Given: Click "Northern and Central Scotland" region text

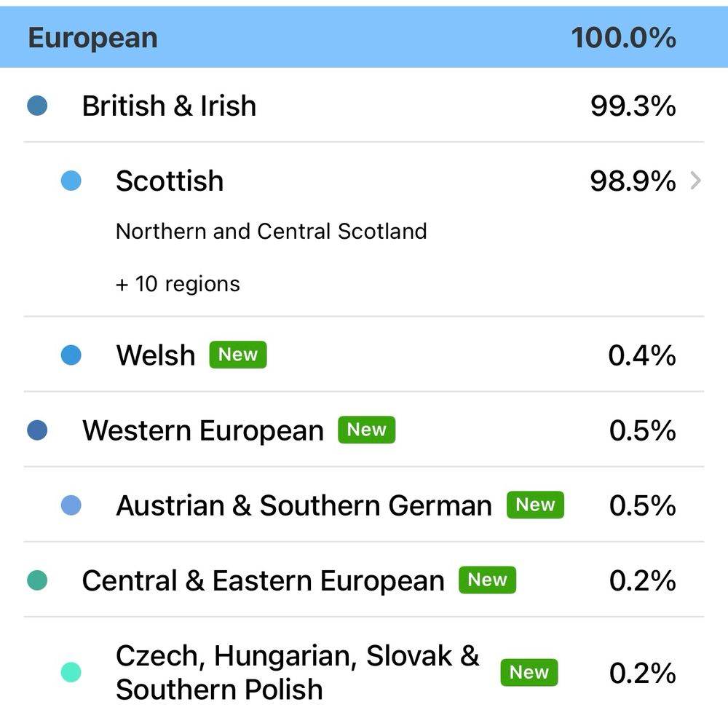Looking at the screenshot, I should tap(271, 232).
